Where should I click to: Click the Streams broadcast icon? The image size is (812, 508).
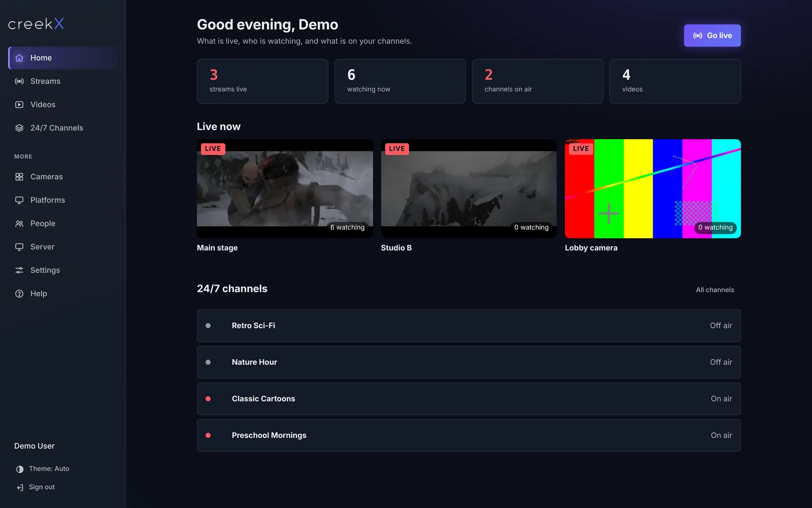[19, 81]
